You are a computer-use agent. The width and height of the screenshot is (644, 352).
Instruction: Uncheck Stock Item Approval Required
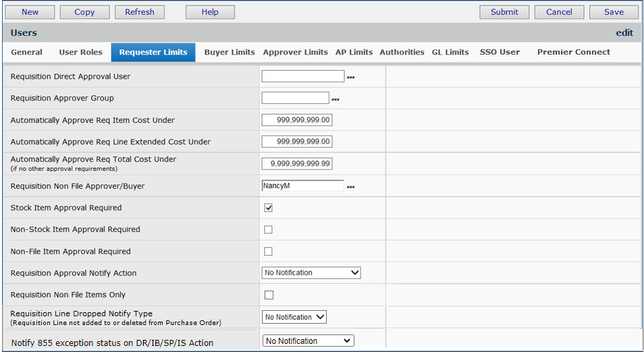tap(268, 208)
